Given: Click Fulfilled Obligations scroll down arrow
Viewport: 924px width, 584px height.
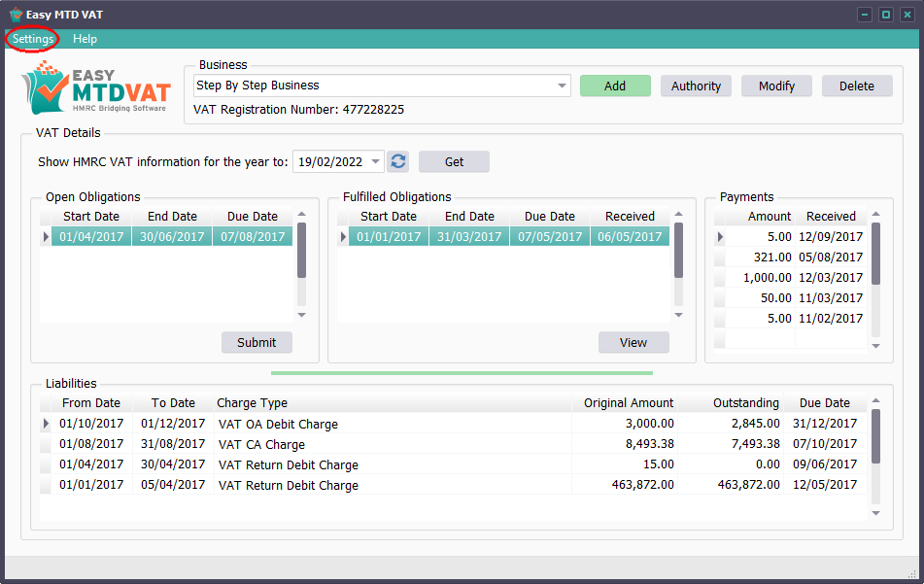Looking at the screenshot, I should pos(679,315).
